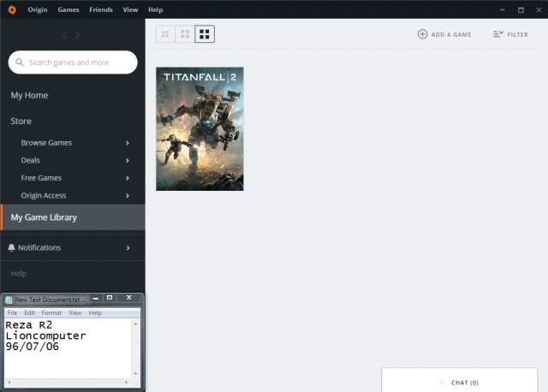Open the Games menu
548x392 pixels.
(69, 9)
